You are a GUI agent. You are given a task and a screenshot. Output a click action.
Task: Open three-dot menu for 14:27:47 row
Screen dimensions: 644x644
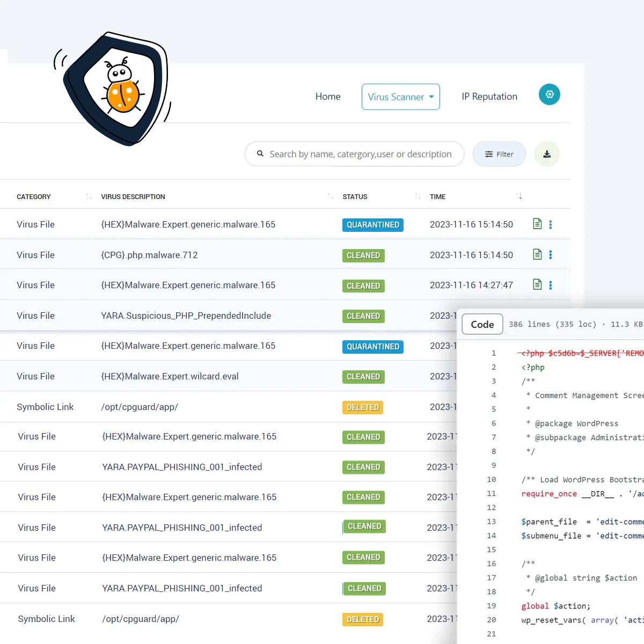[x=551, y=285]
